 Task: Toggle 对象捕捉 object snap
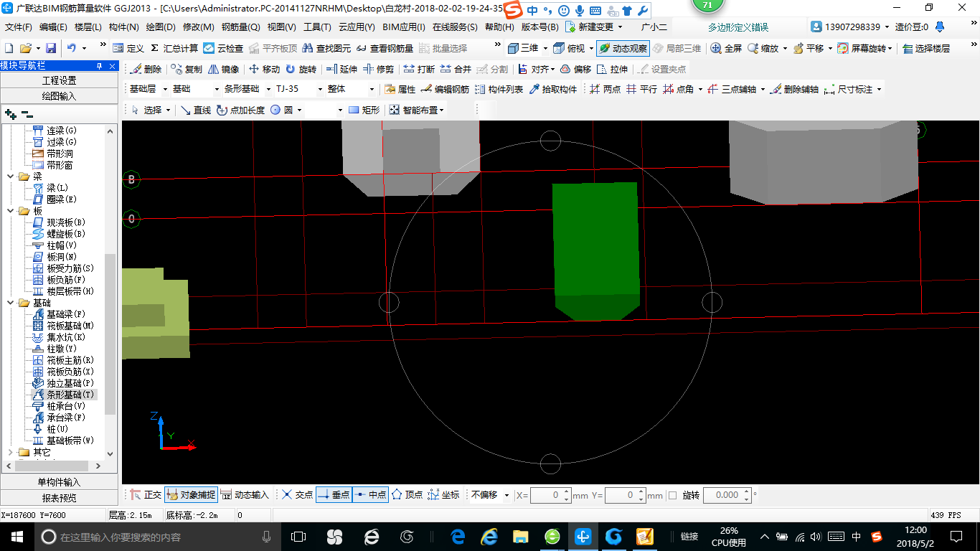pos(191,495)
